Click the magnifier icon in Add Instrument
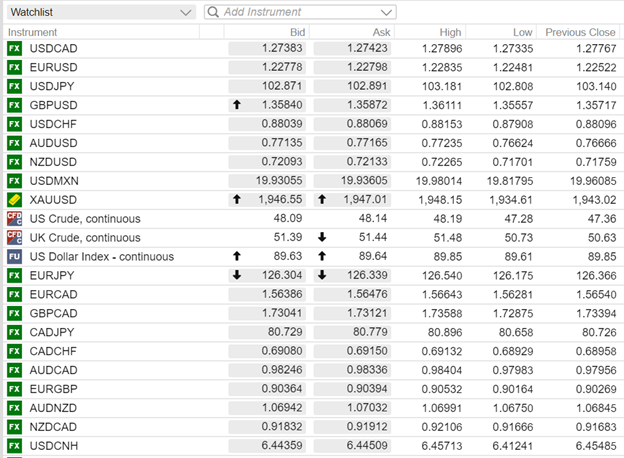Screen dimensions: 624x458 coord(213,12)
